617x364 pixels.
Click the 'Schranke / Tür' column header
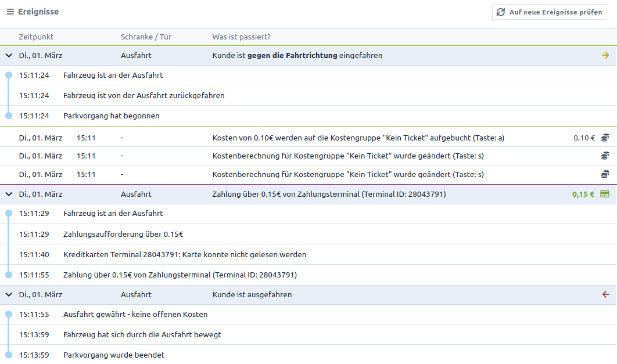[146, 37]
